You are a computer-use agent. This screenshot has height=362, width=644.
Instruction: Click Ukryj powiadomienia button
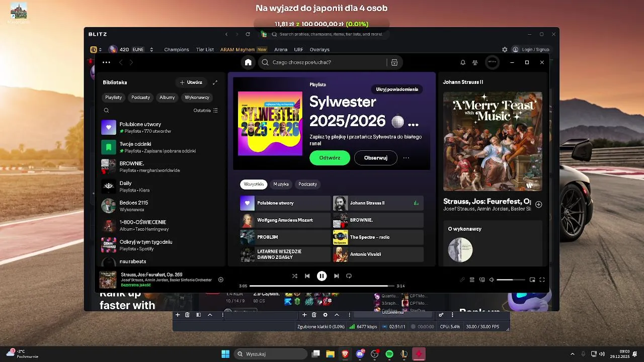[397, 89]
